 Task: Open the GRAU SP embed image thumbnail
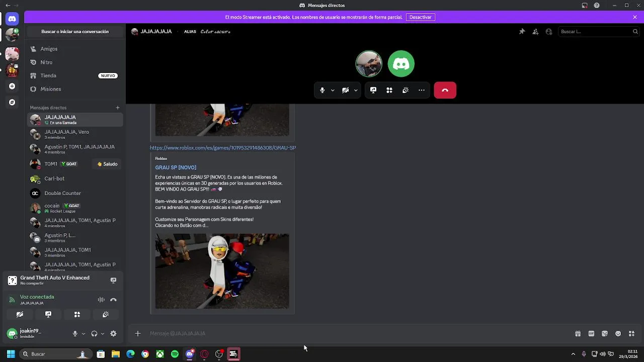222,271
